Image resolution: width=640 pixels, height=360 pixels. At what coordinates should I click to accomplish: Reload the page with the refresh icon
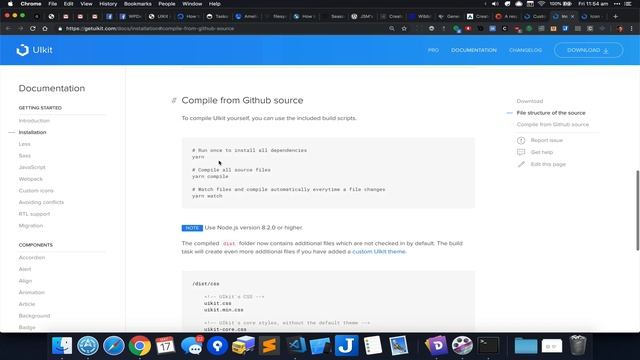pos(33,29)
